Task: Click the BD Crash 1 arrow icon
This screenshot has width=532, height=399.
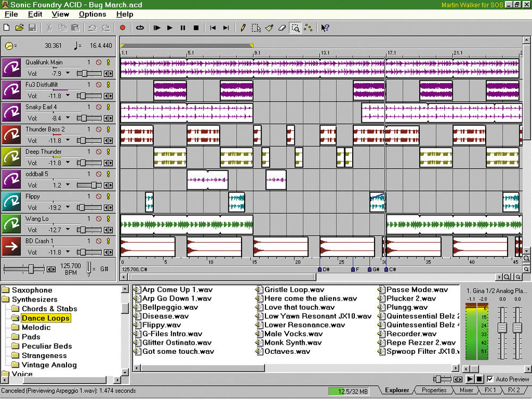Action: [x=11, y=246]
